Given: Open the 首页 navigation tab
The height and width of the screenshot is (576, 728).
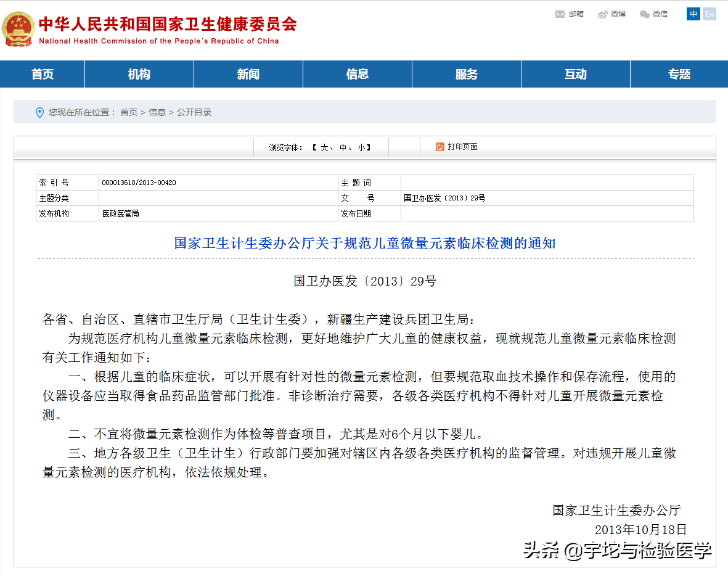Looking at the screenshot, I should click(41, 74).
